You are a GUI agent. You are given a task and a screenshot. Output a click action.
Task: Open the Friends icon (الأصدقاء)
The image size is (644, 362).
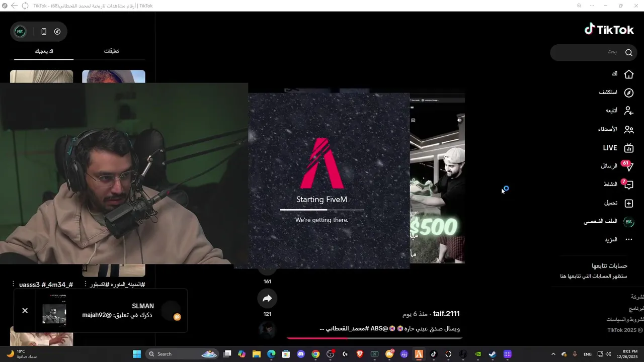[x=628, y=129]
